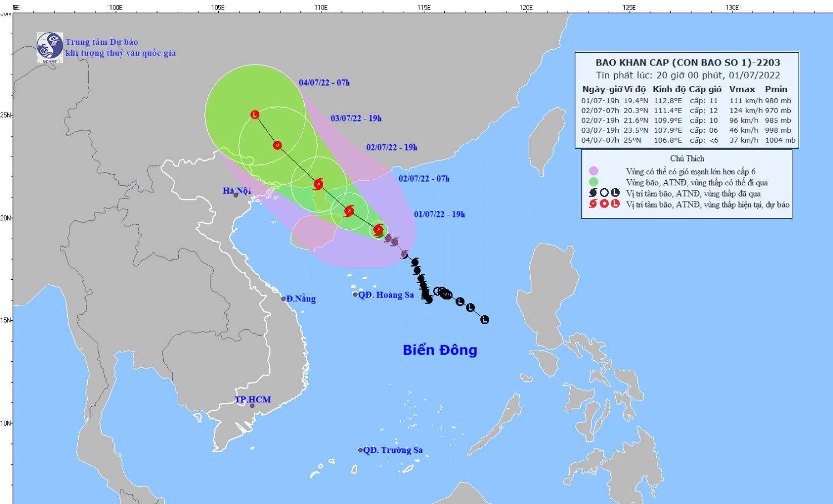Viewport: 833px width, 504px height.
Task: Click the black past-position icons in the legend
Action: pyautogui.click(x=604, y=193)
